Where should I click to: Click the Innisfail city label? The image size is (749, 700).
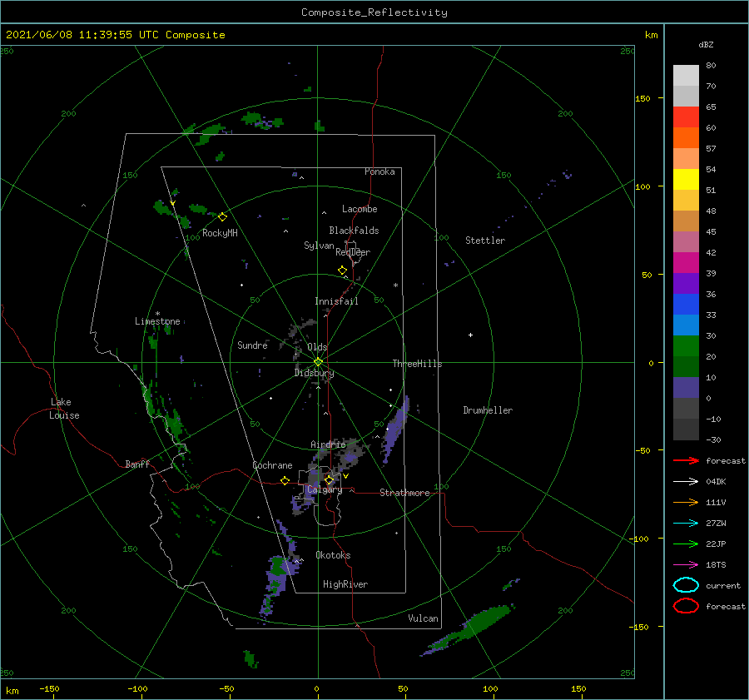click(336, 301)
